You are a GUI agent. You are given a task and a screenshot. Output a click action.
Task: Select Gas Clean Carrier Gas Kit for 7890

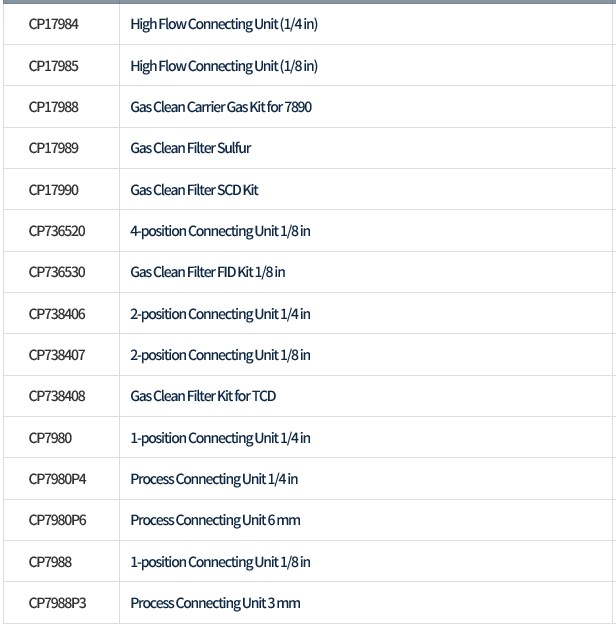pyautogui.click(x=221, y=107)
